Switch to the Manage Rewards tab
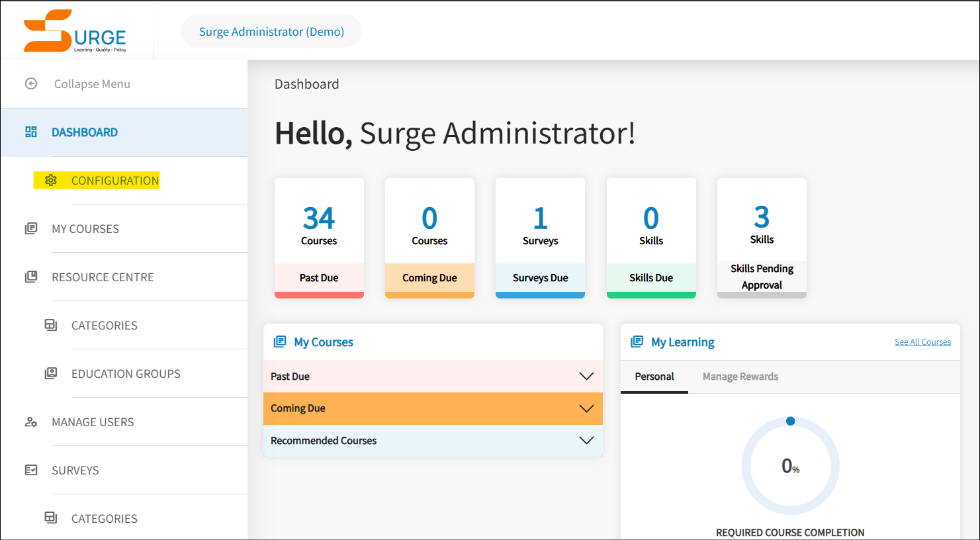The height and width of the screenshot is (540, 980). [740, 376]
